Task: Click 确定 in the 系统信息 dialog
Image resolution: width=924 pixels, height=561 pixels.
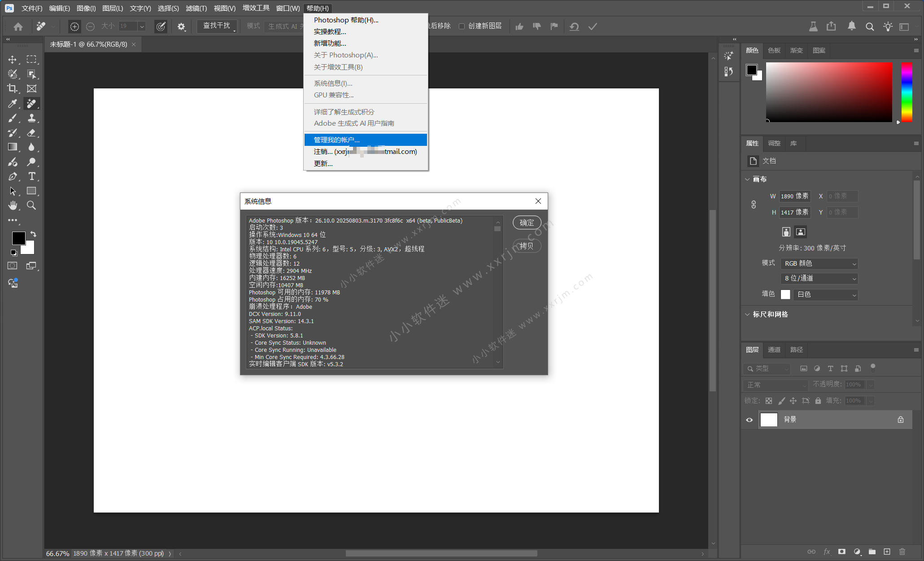Action: (527, 223)
